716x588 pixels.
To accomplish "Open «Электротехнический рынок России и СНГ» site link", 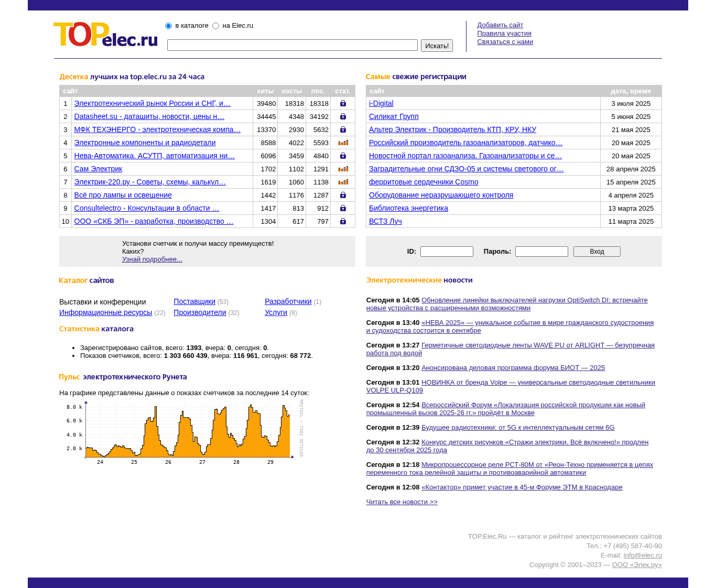I will point(152,103).
